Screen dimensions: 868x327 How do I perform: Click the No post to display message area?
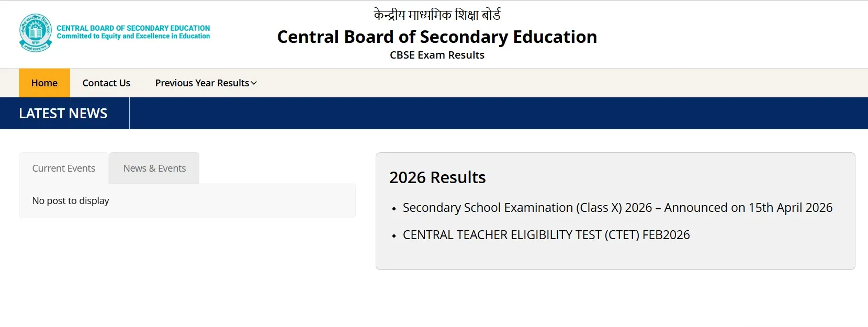click(x=71, y=200)
